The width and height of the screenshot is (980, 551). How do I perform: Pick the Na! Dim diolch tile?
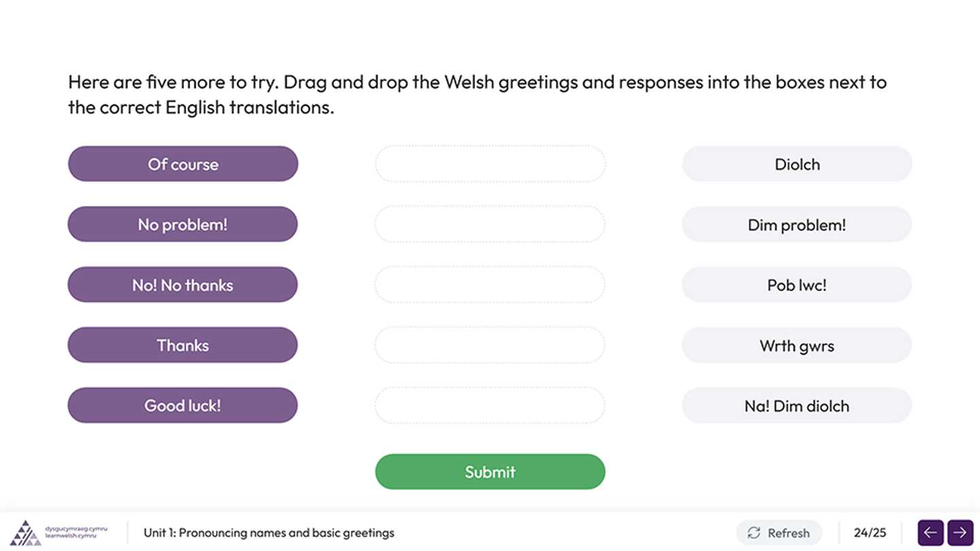[x=797, y=405]
